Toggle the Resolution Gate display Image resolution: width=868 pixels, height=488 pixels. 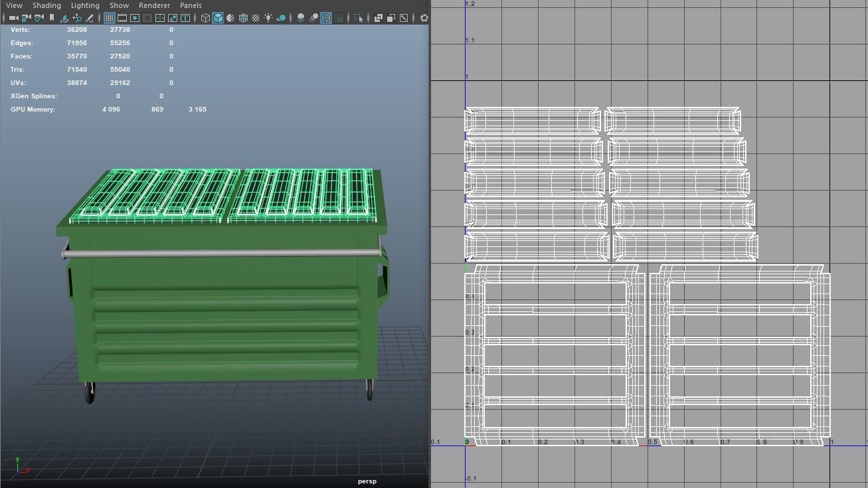pos(134,18)
